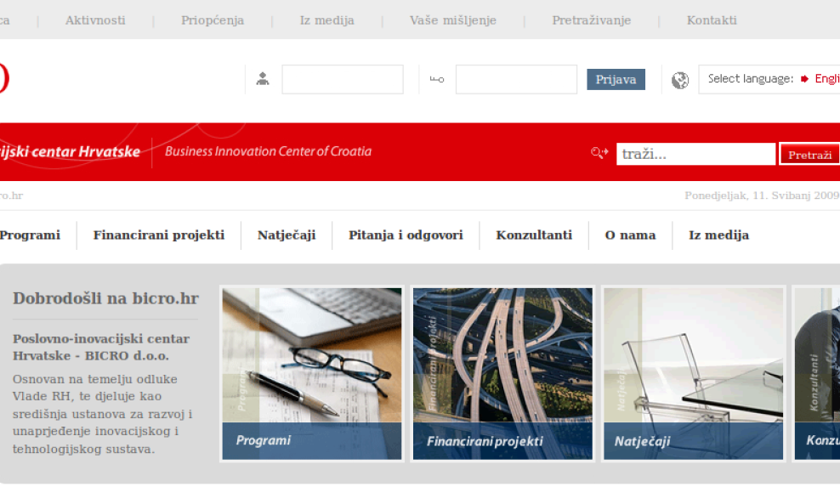Click the Financirani projekti highway thumbnail

tap(502, 373)
